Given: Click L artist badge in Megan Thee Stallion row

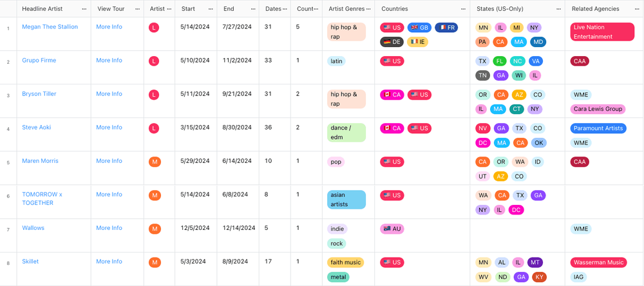Looking at the screenshot, I should click(154, 28).
